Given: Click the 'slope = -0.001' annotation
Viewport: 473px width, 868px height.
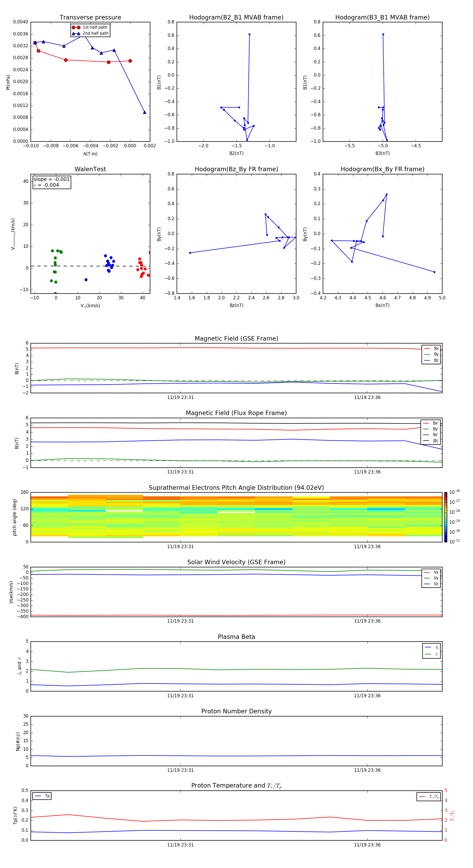Looking at the screenshot, I should pos(52,179).
